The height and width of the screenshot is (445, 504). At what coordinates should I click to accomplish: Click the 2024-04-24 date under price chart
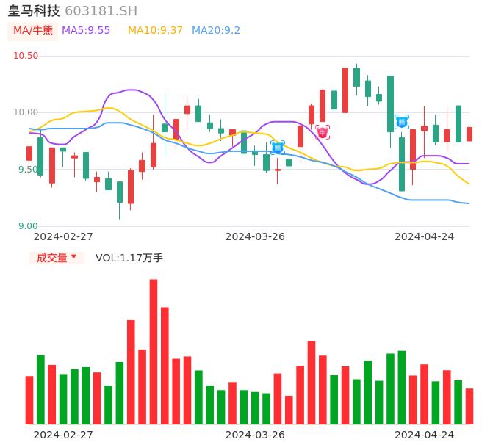pyautogui.click(x=425, y=236)
